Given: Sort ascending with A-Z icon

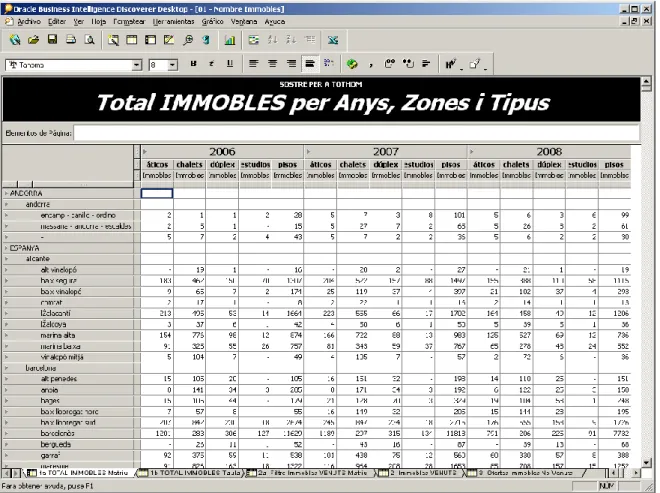Looking at the screenshot, I should 273,40.
